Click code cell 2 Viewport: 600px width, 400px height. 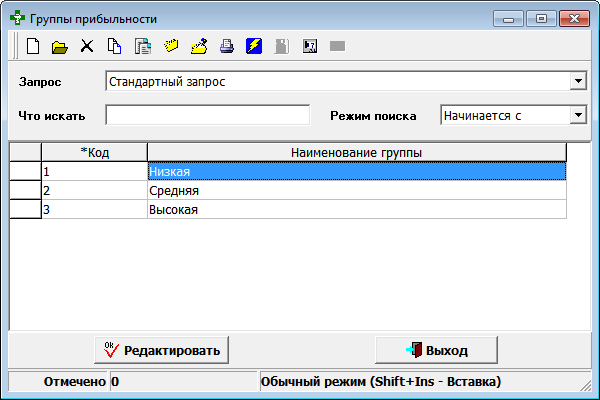click(x=95, y=190)
